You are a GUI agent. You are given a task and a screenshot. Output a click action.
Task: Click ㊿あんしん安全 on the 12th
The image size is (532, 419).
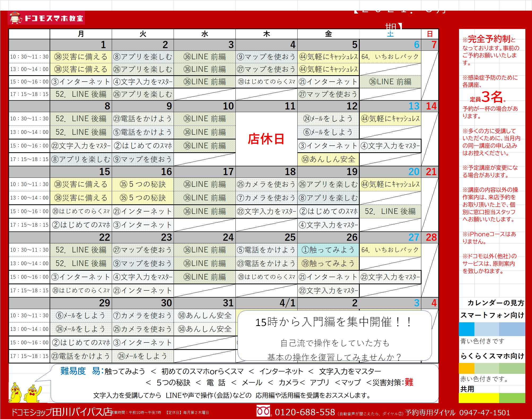click(328, 159)
